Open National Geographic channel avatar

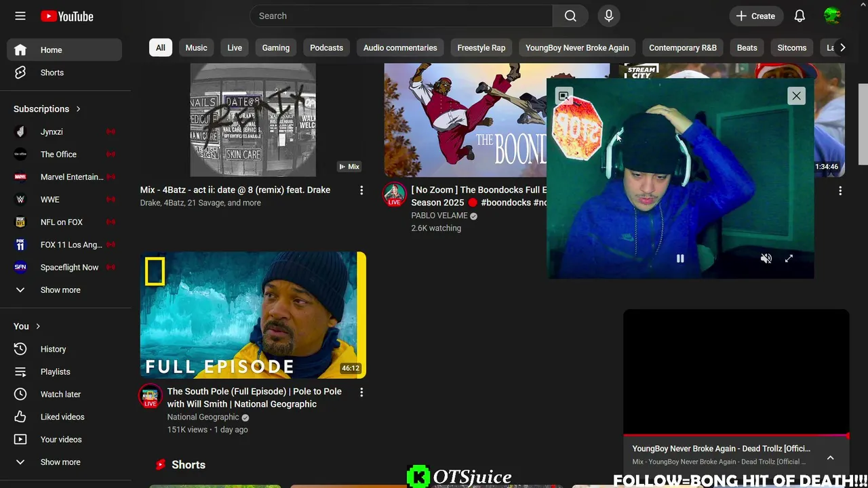click(x=151, y=396)
